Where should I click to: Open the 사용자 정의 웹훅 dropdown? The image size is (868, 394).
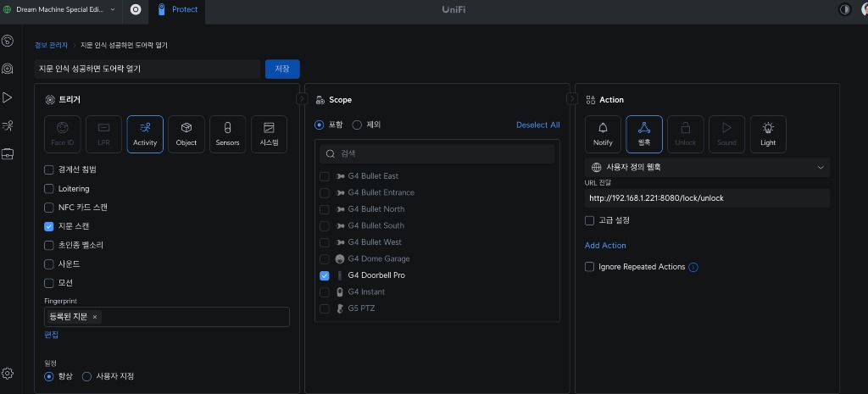[707, 168]
